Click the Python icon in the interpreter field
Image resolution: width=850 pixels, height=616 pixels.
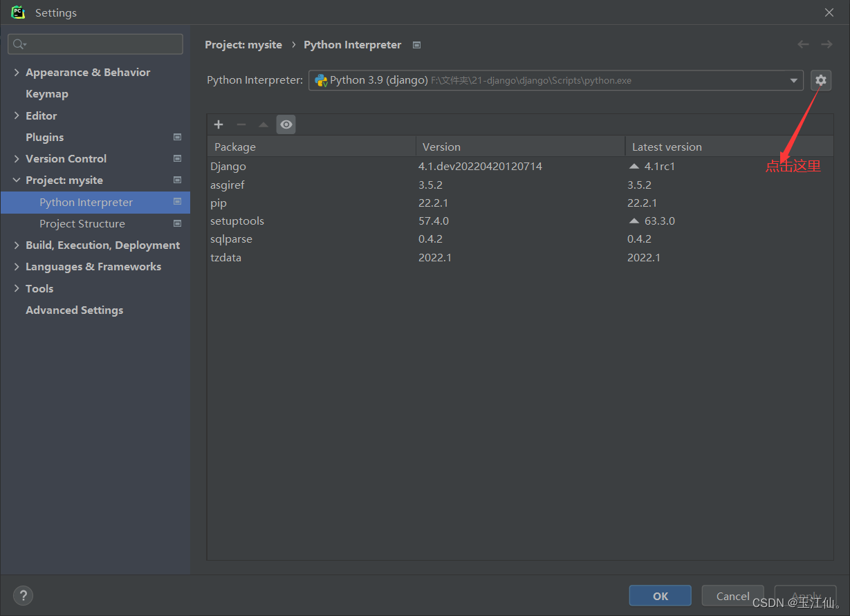321,80
